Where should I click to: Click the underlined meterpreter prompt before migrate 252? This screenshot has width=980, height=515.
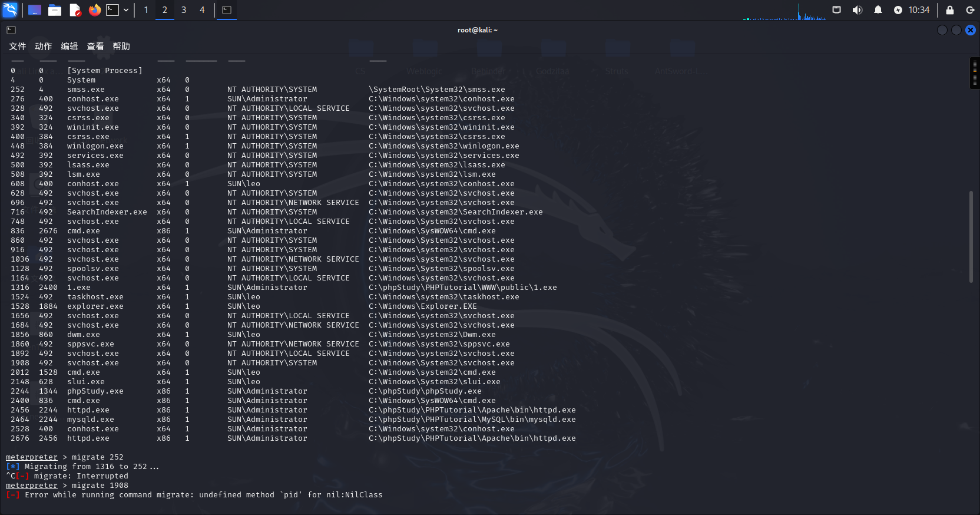pyautogui.click(x=32, y=457)
